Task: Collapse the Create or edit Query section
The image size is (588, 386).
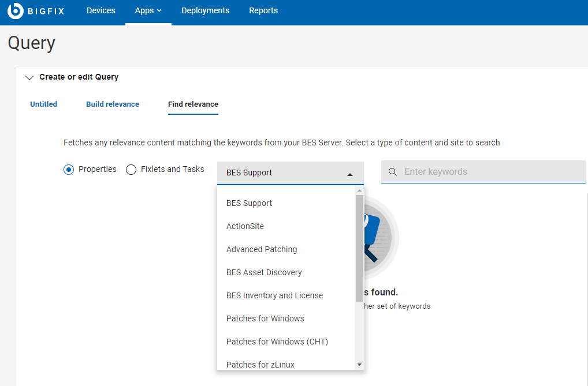Action: pyautogui.click(x=30, y=77)
